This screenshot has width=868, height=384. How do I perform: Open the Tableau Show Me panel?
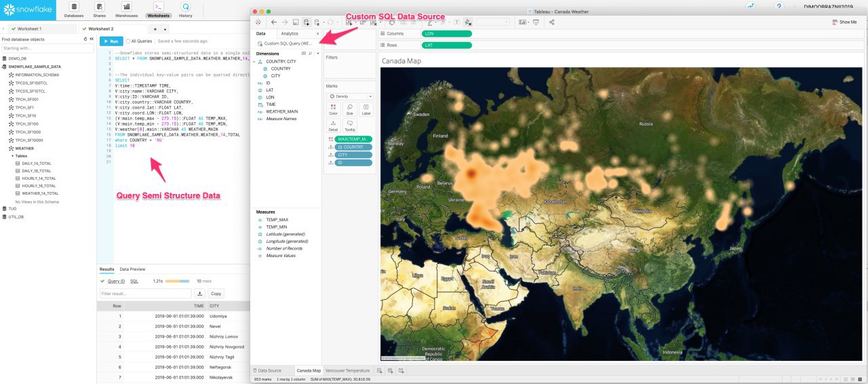[x=844, y=22]
